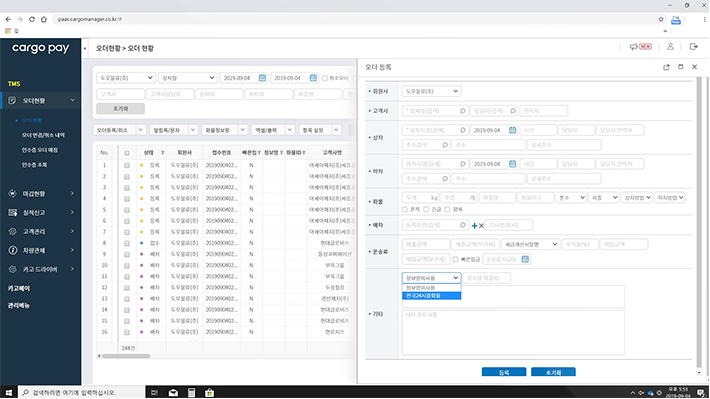The width and height of the screenshot is (710, 399).
Task: Open the 상차방법 dropdown in 화물 row
Action: [637, 198]
